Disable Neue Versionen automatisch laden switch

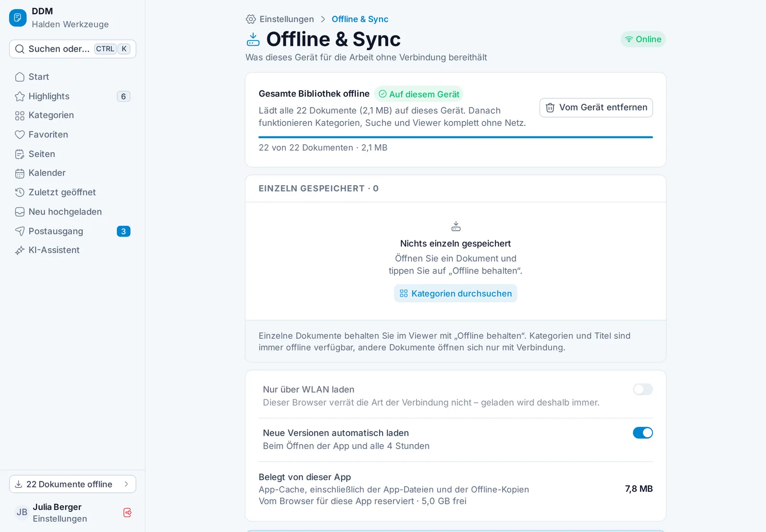[642, 433]
